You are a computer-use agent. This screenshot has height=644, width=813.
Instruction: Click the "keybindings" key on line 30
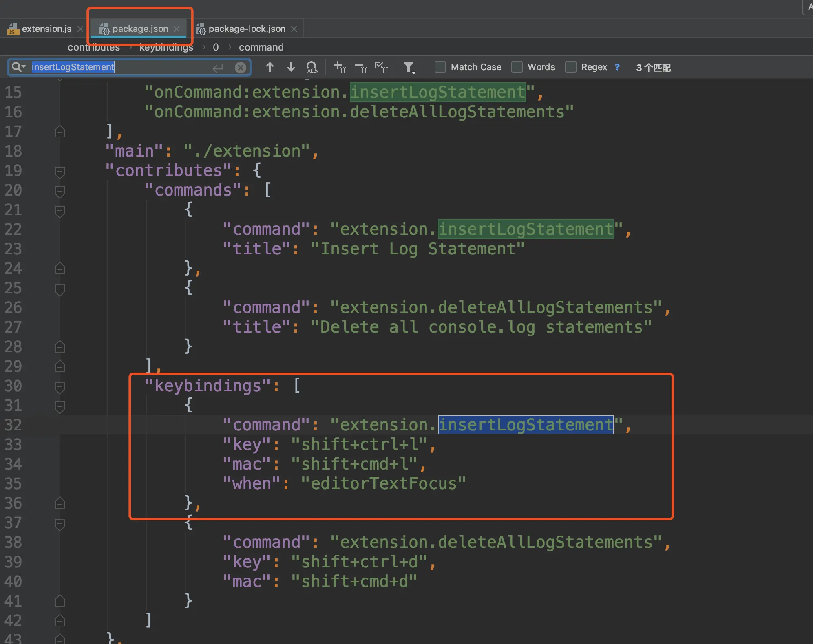click(208, 386)
